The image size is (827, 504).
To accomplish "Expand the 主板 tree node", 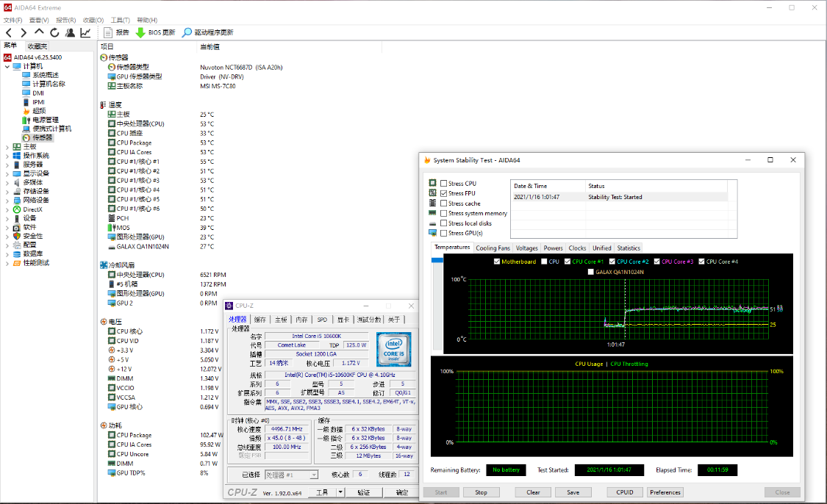I will [x=7, y=147].
